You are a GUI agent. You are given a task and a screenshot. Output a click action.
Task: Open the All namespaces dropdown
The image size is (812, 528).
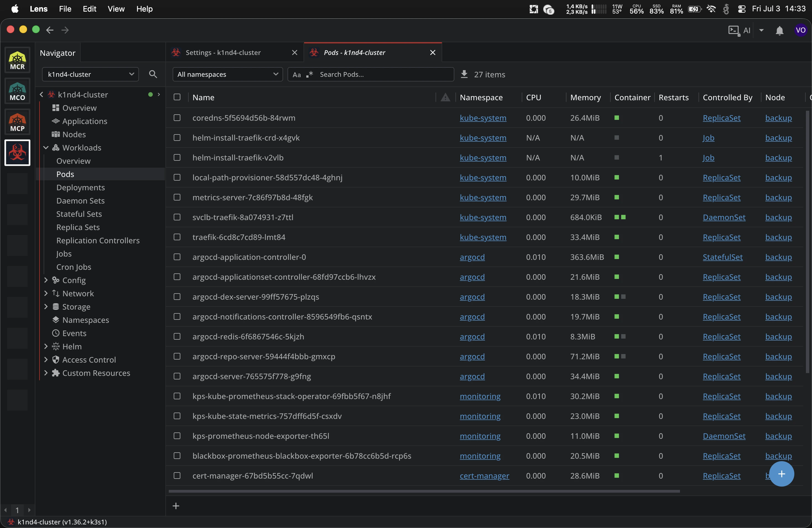coord(228,74)
